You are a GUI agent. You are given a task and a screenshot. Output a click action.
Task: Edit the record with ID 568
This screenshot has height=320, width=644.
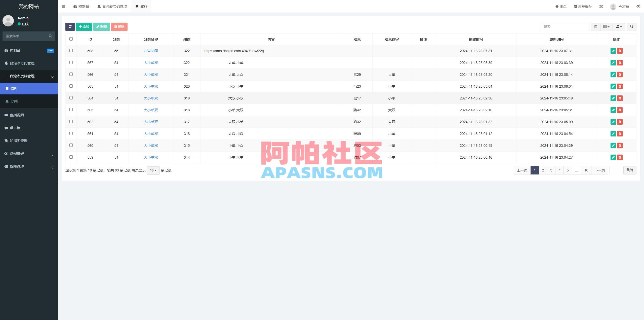614,51
